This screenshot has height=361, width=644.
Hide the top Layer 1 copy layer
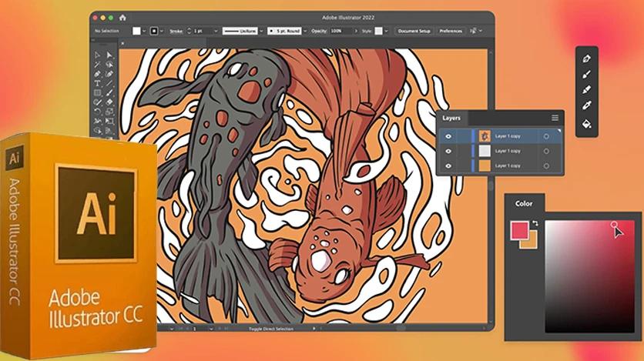pyautogui.click(x=448, y=136)
